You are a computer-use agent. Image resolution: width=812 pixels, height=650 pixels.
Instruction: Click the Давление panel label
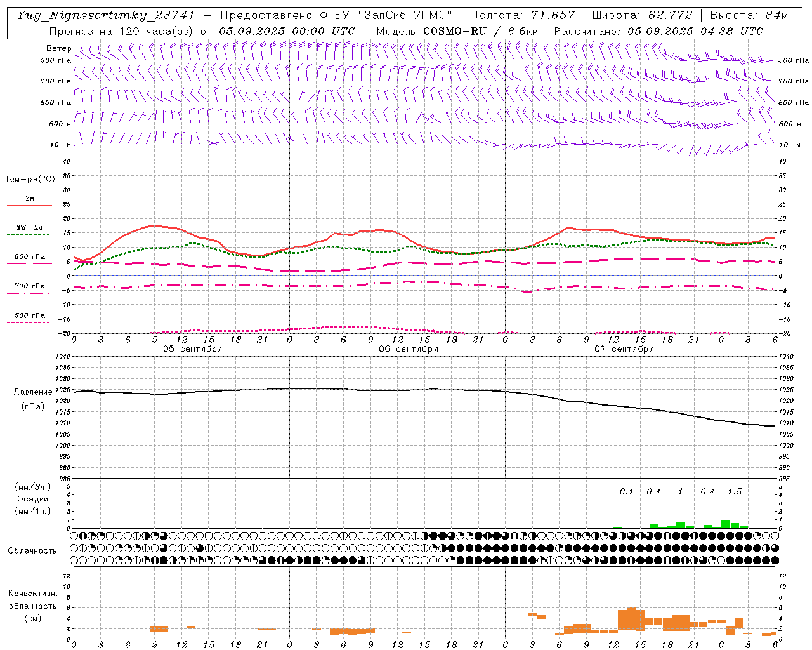[x=33, y=392]
